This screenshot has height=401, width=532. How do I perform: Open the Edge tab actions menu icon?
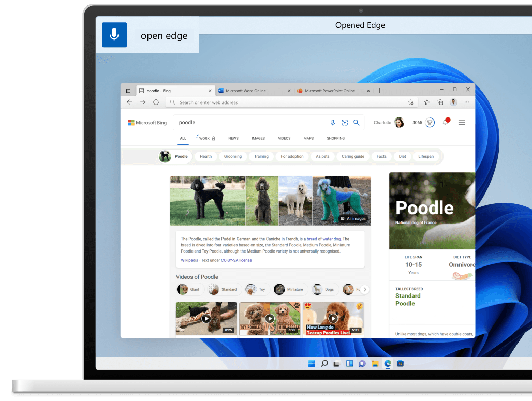tap(128, 91)
